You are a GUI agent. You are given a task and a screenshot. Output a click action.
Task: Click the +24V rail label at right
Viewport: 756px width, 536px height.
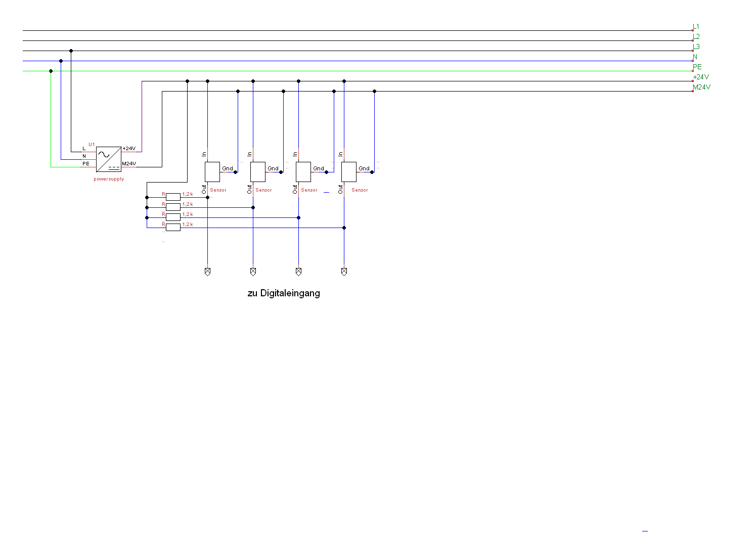[701, 77]
